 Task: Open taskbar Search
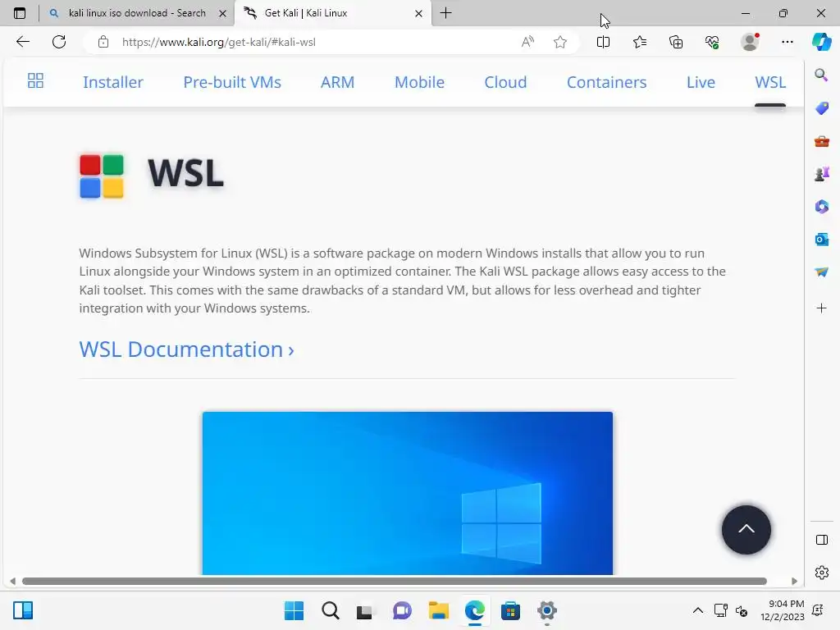330,610
